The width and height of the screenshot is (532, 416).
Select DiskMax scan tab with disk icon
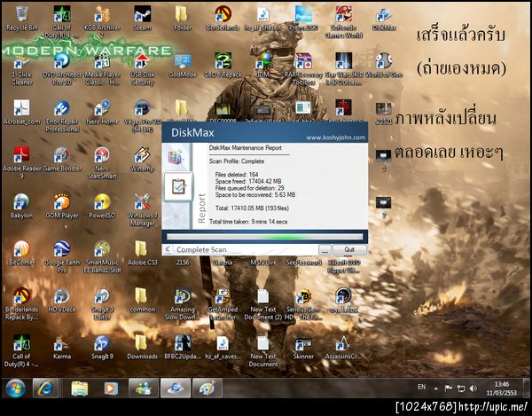(x=176, y=157)
